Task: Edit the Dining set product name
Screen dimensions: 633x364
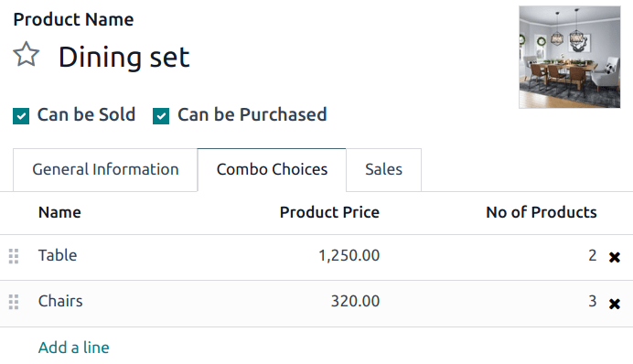Action: point(123,57)
